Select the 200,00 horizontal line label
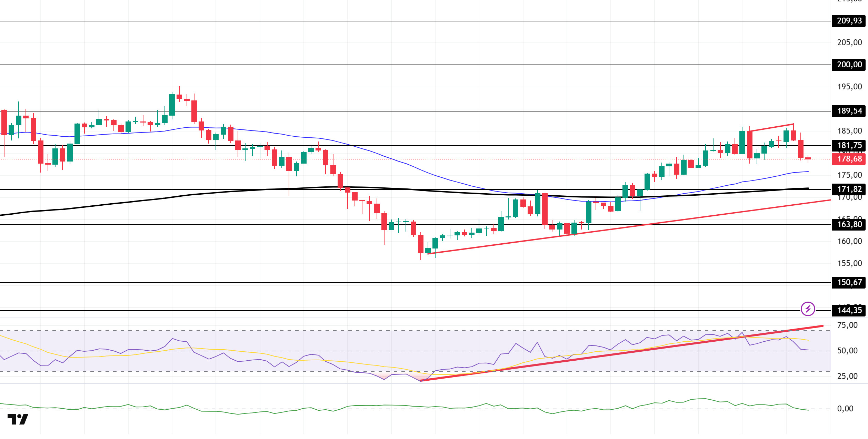Image resolution: width=868 pixels, height=439 pixels. tap(849, 65)
